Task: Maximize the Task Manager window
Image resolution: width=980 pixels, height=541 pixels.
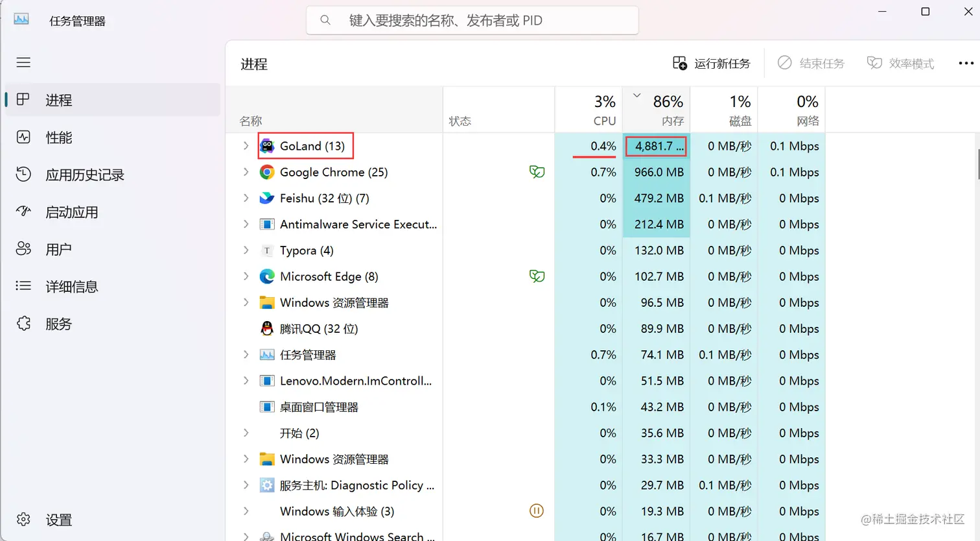Action: (926, 11)
